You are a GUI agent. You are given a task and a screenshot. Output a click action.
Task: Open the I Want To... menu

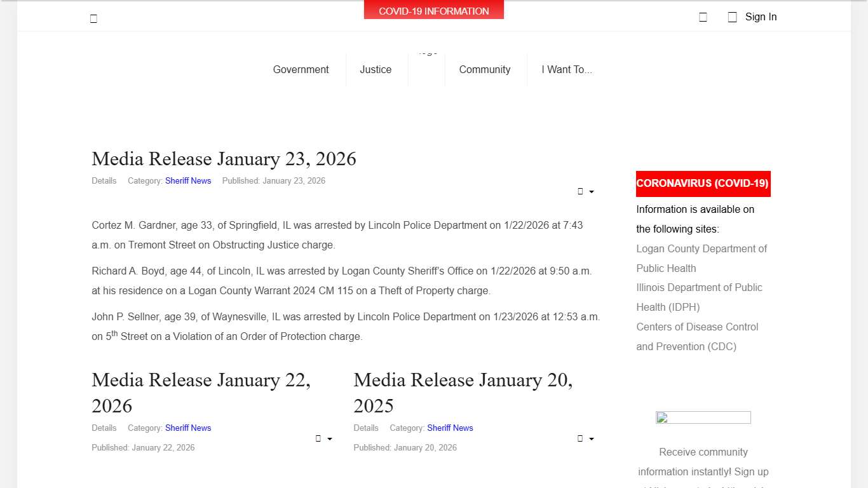(x=566, y=69)
